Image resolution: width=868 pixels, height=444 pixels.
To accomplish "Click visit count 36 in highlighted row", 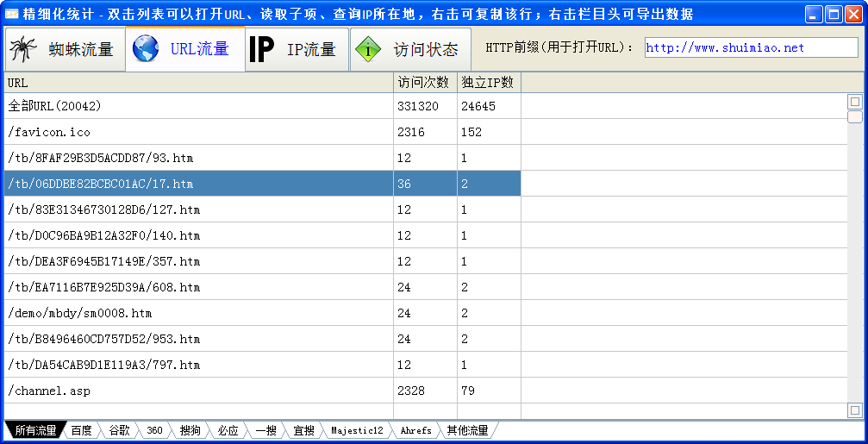I will (425, 184).
